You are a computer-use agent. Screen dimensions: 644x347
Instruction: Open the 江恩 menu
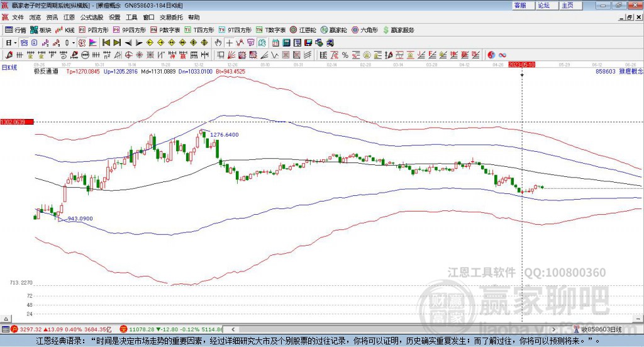tap(69, 17)
